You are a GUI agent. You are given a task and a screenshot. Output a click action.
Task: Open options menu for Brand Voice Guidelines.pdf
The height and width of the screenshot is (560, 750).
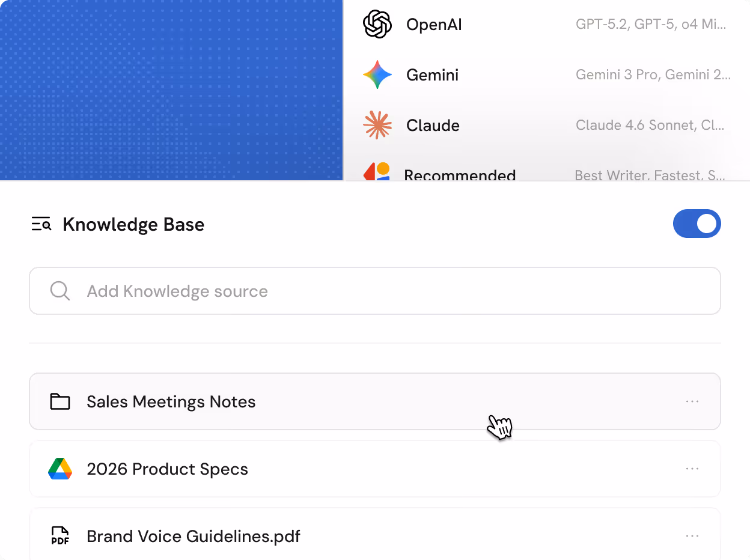[692, 535]
